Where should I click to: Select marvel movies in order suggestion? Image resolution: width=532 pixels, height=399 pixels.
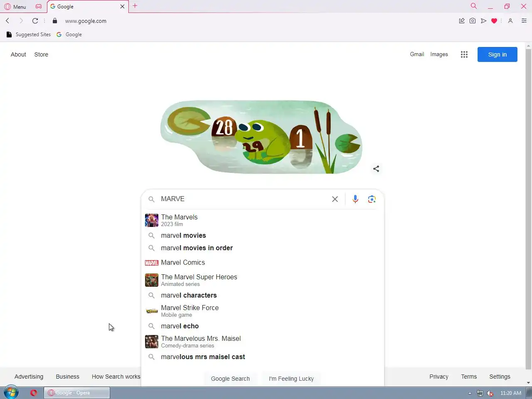click(x=263, y=248)
